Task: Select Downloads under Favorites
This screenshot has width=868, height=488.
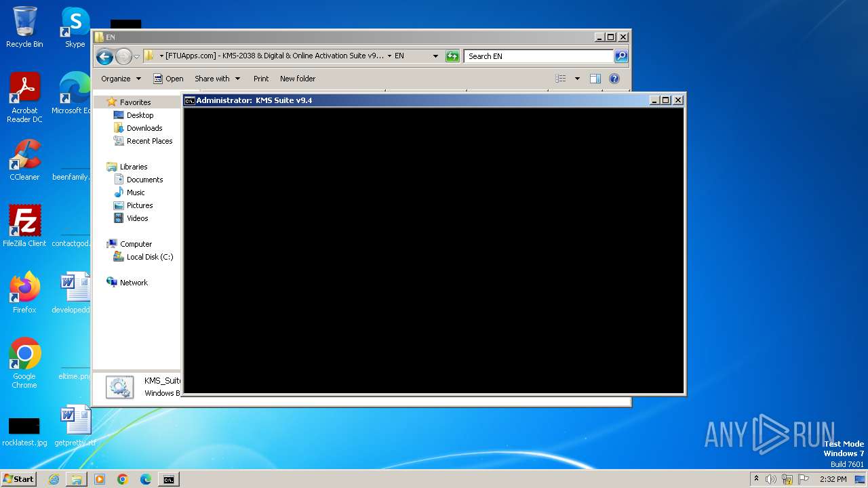Action: 144,128
